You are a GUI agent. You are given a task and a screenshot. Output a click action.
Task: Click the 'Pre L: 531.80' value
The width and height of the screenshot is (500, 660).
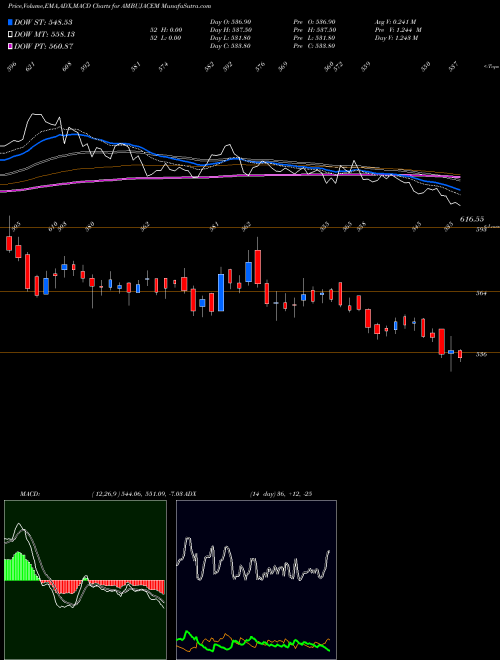tap(314, 38)
